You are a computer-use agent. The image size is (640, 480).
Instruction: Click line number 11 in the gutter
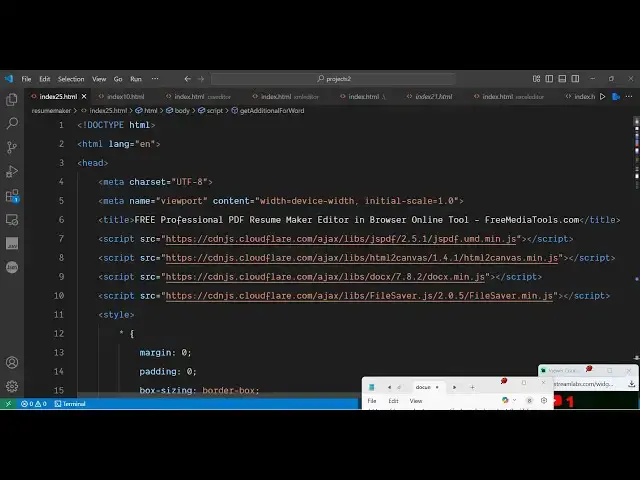pyautogui.click(x=59, y=315)
